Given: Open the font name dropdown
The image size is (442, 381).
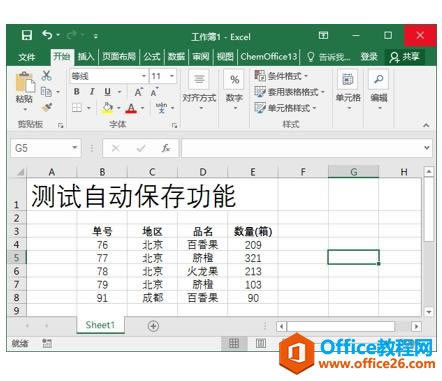Looking at the screenshot, I should (x=144, y=76).
